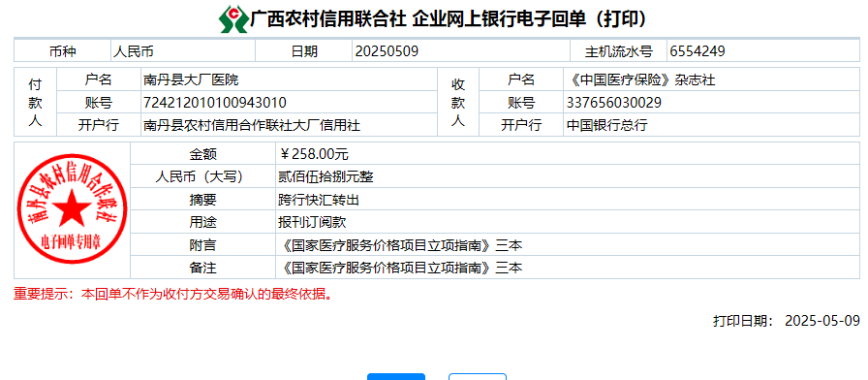Screen dimensions: 868x380
Task: Click payee name 《中国医疗保险》杂志社
Action: (641, 80)
